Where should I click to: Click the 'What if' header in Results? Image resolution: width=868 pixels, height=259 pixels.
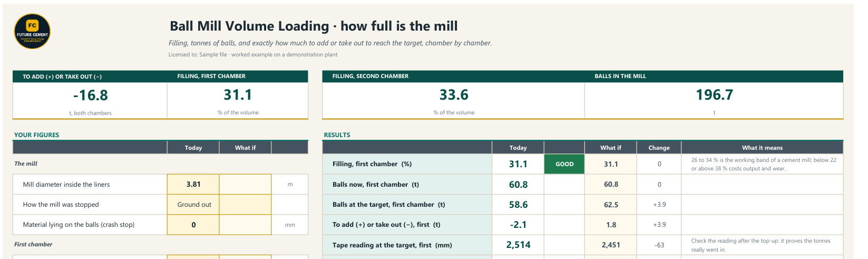pos(611,148)
